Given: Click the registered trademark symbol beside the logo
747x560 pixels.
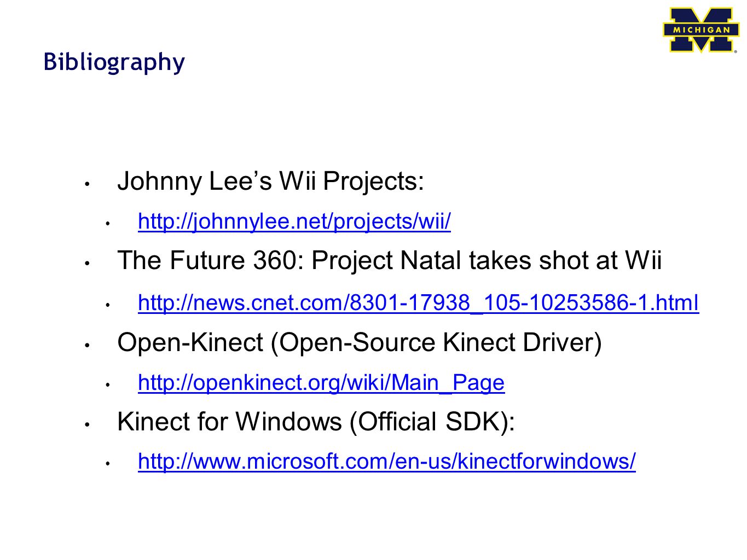Looking at the screenshot, I should (x=736, y=51).
